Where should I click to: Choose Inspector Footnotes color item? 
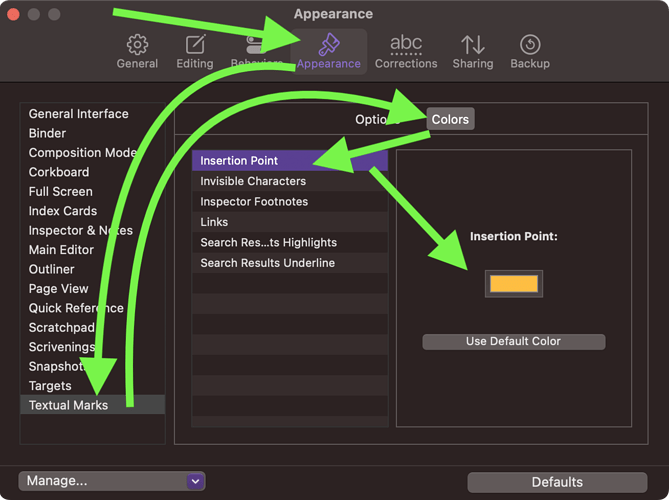[x=290, y=202]
